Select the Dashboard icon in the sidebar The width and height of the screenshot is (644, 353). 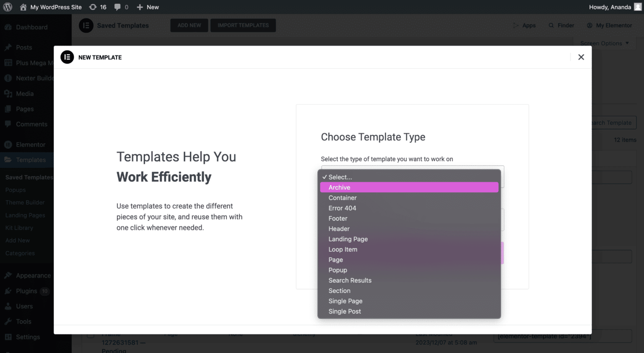tap(8, 27)
